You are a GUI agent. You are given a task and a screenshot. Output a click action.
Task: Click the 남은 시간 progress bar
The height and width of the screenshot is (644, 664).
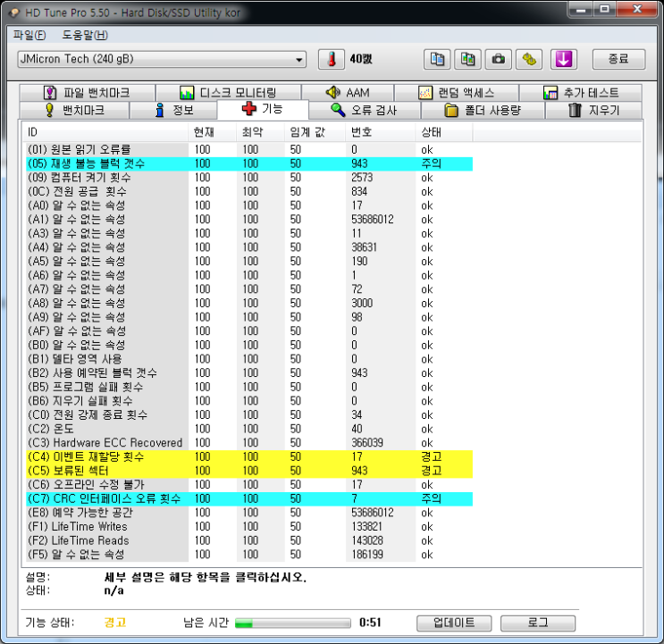pyautogui.click(x=292, y=623)
